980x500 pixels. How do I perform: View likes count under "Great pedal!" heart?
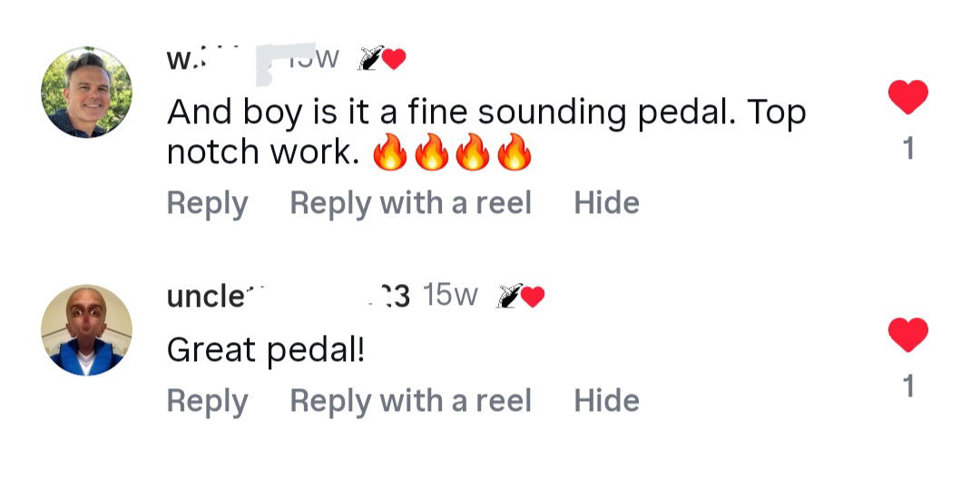pos(908,387)
